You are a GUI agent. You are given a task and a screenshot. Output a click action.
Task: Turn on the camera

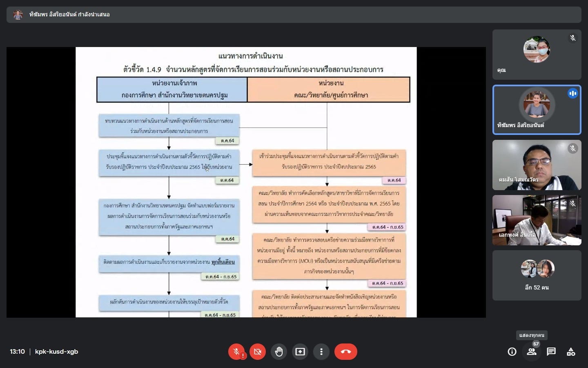click(258, 352)
